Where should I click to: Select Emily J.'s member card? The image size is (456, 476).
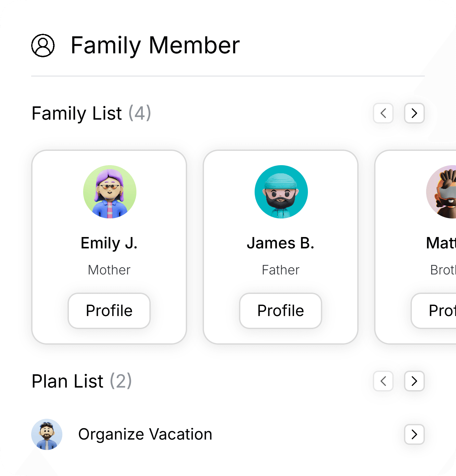109,246
